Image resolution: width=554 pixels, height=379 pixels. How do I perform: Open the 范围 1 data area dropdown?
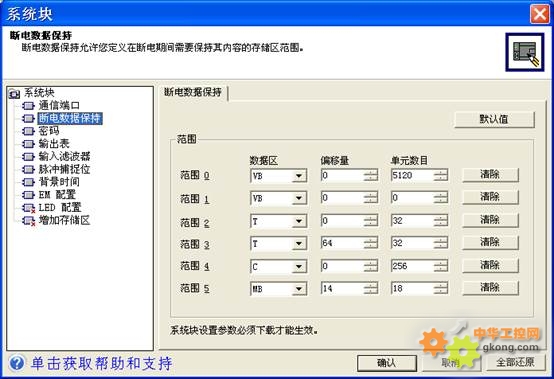pyautogui.click(x=299, y=198)
